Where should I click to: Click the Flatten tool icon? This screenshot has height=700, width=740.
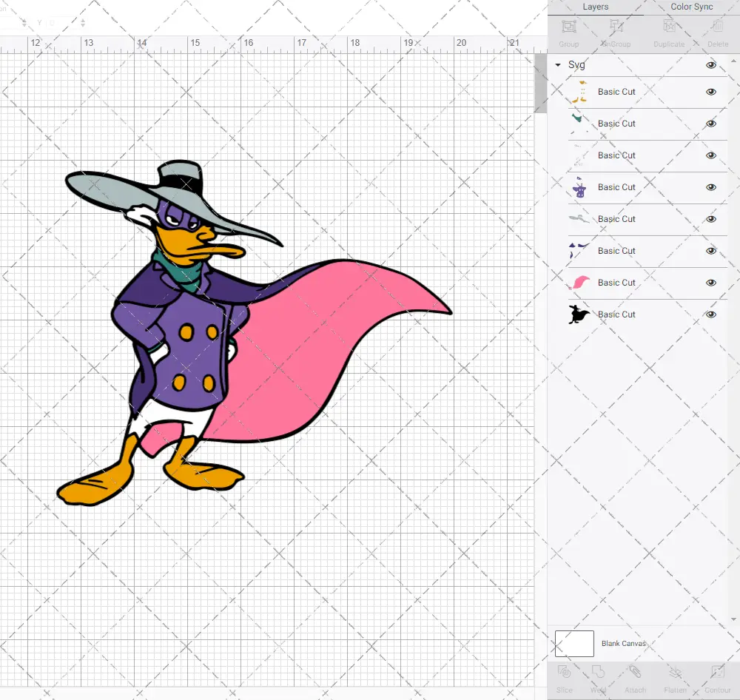point(676,671)
